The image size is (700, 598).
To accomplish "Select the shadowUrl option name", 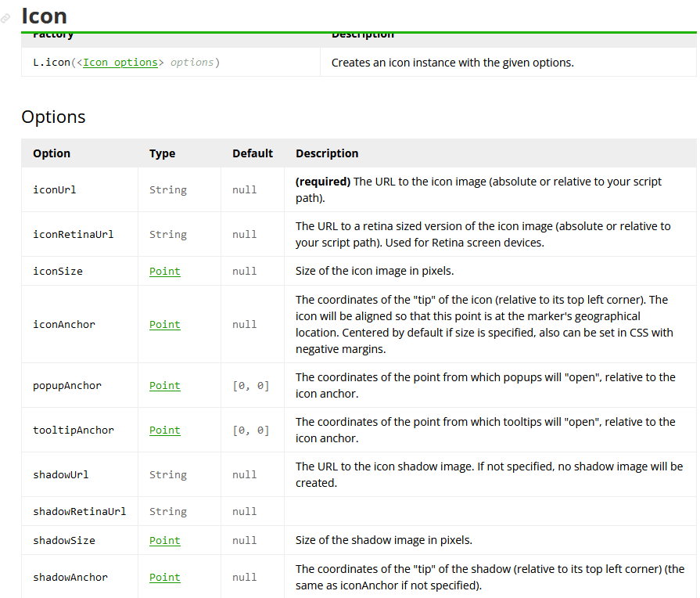I will (61, 475).
